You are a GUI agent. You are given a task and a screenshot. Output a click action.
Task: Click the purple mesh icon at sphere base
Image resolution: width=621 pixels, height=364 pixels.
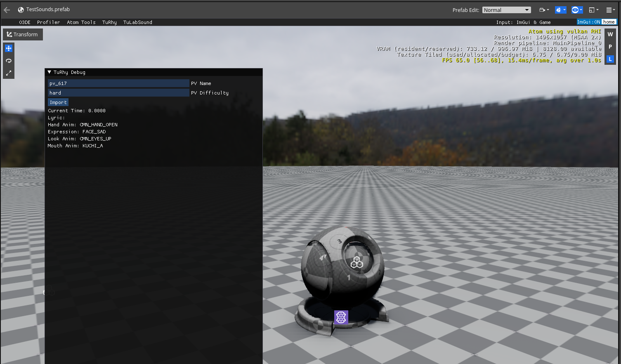click(341, 317)
